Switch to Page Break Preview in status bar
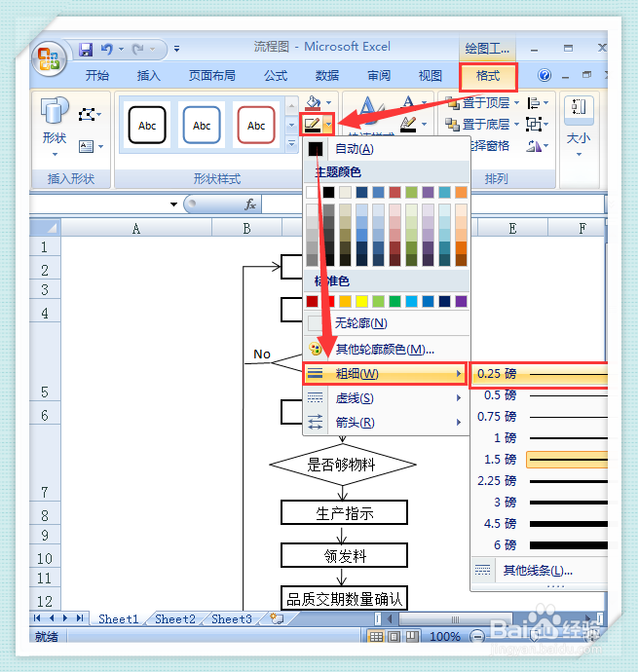Screen dimensions: 638x672 tap(412, 637)
